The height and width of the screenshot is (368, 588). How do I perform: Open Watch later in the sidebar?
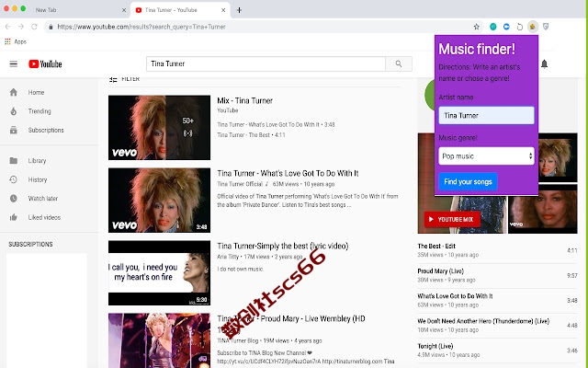coord(43,199)
